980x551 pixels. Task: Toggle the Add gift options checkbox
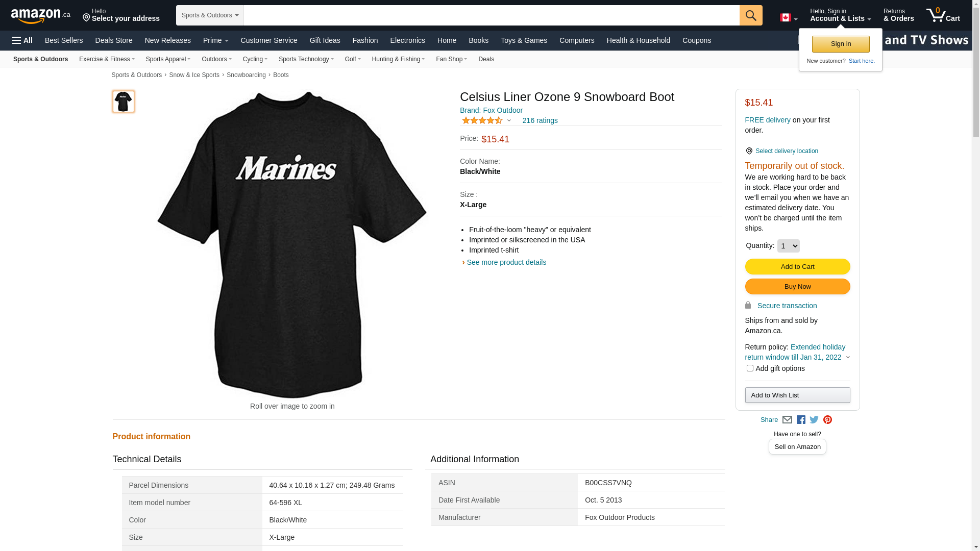pos(750,368)
